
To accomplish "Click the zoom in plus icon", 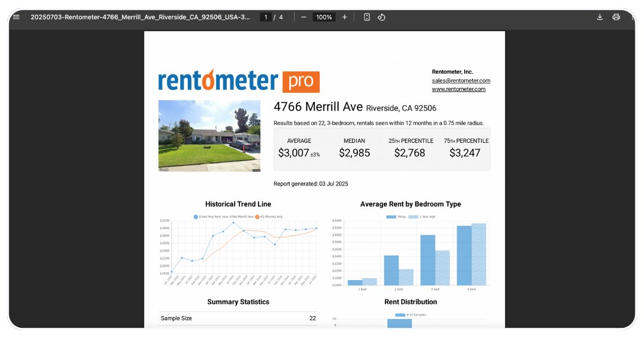I will (x=345, y=17).
